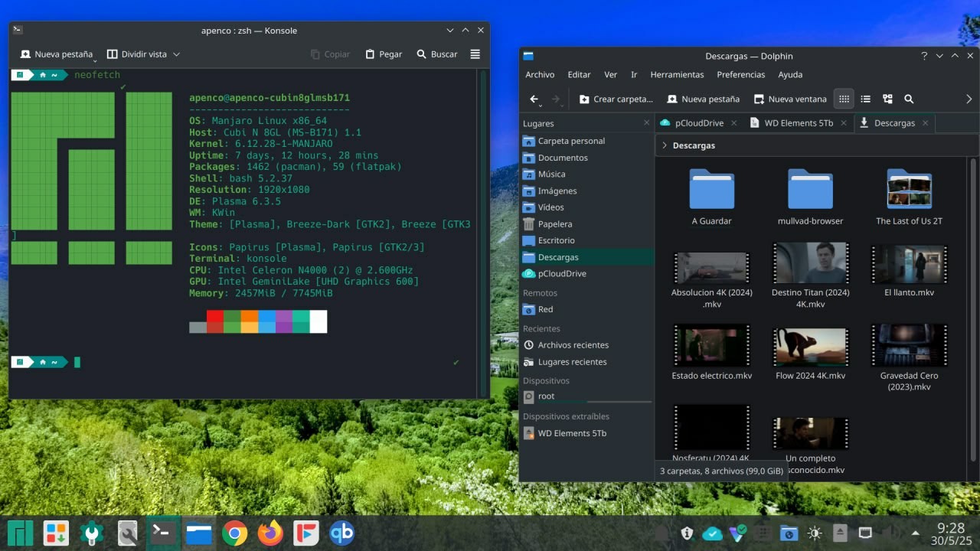The height and width of the screenshot is (551, 980).
Task: Select Red under Remotos
Action: click(x=586, y=309)
